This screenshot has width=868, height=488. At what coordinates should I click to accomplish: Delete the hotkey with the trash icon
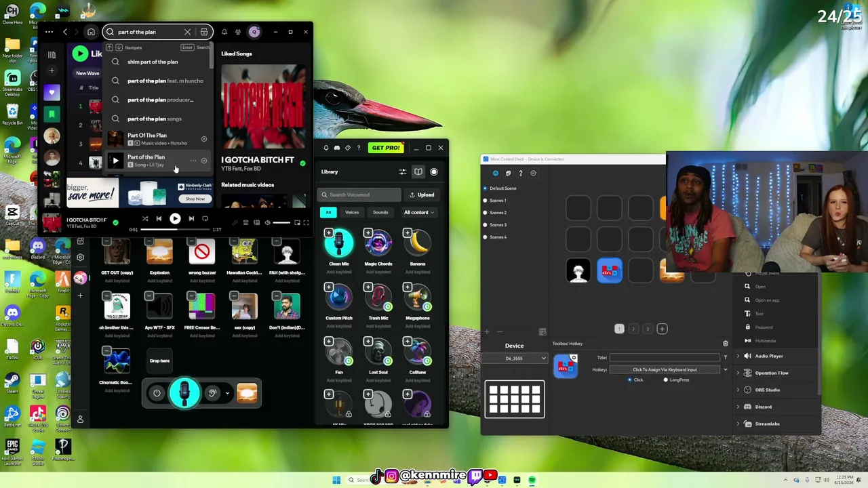(726, 344)
